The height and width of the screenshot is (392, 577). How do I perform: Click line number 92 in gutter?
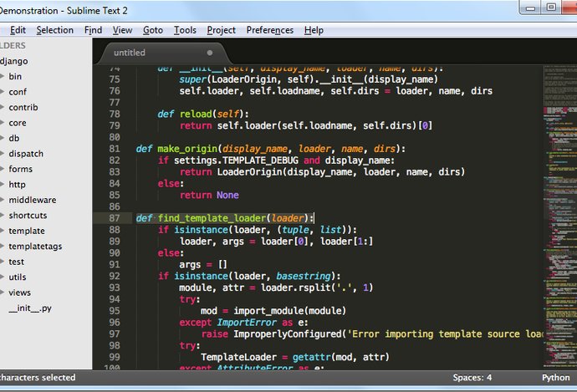pos(115,276)
